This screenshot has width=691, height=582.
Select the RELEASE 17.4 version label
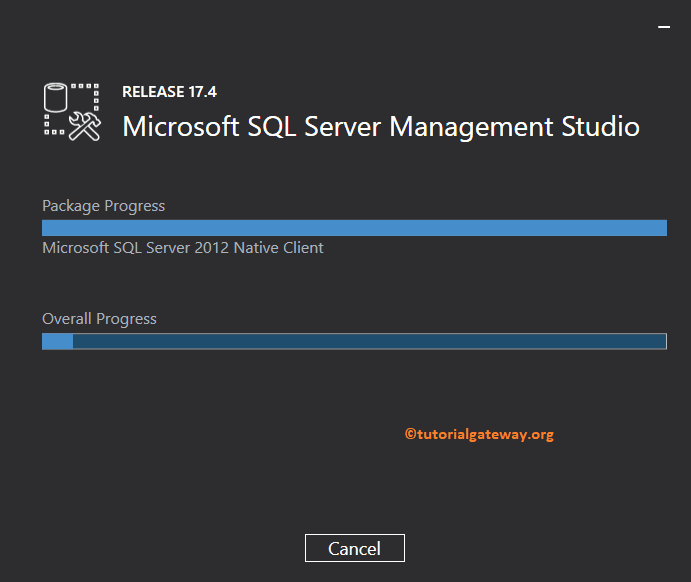pyautogui.click(x=169, y=92)
